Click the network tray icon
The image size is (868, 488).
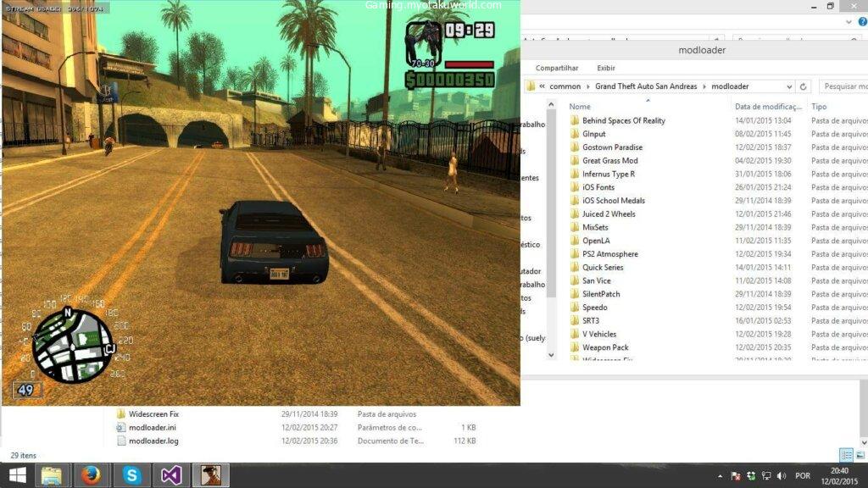(766, 476)
